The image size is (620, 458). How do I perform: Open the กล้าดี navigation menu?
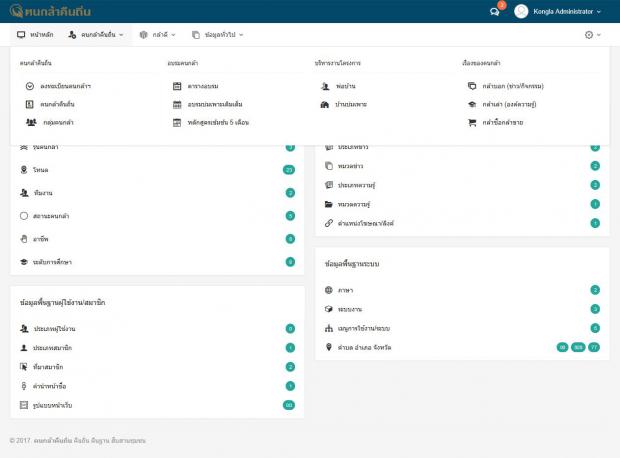coord(158,35)
